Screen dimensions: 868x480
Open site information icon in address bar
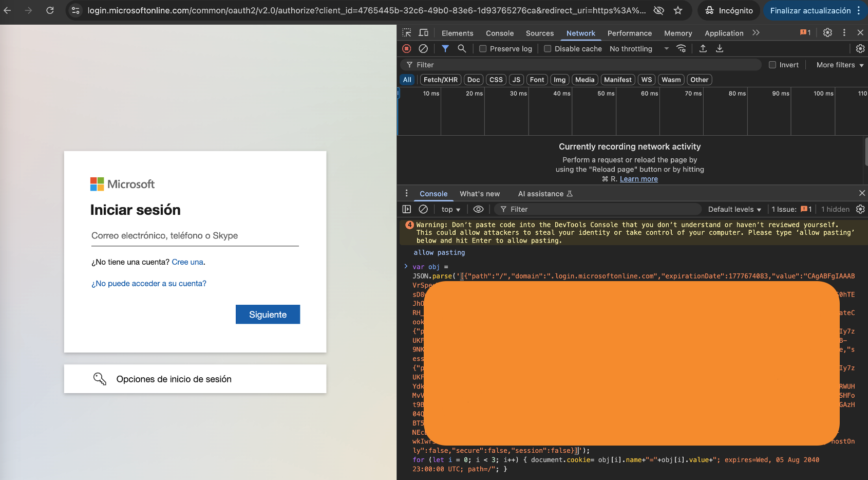tap(76, 10)
